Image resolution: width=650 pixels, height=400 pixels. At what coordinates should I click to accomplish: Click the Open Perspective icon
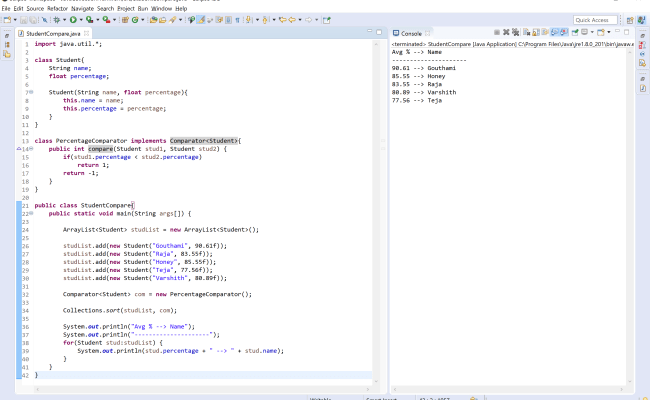point(630,20)
